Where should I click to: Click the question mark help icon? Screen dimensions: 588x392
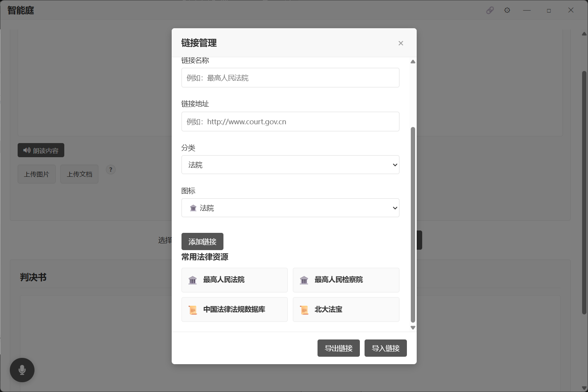[x=111, y=169]
